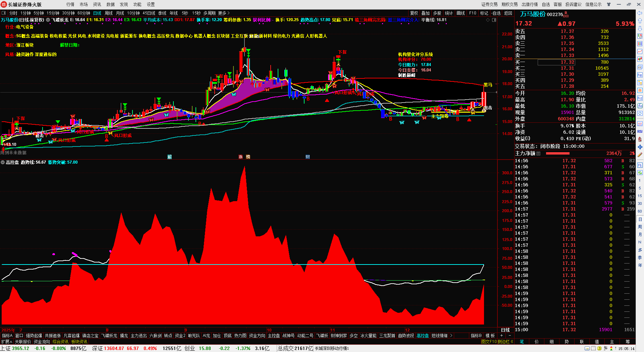Click the Great Wall Securities app logo
This screenshot has height=352, width=644.
4,4
